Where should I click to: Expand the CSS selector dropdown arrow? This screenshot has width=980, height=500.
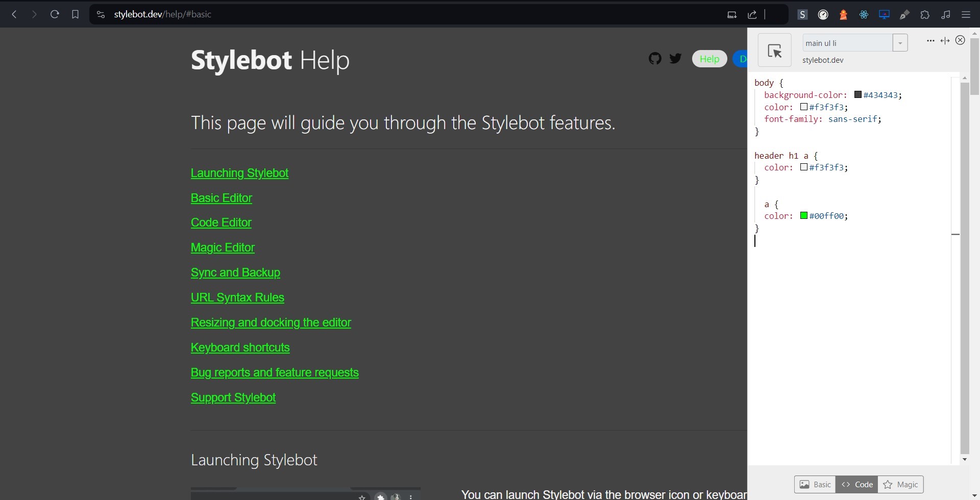point(900,43)
